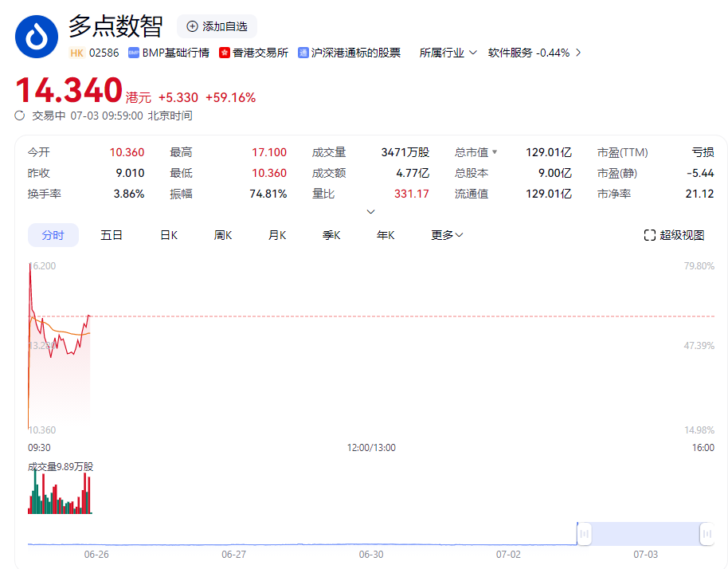Image resolution: width=728 pixels, height=569 pixels.
Task: Click the 07-02 date on the timeline
Action: click(x=508, y=555)
